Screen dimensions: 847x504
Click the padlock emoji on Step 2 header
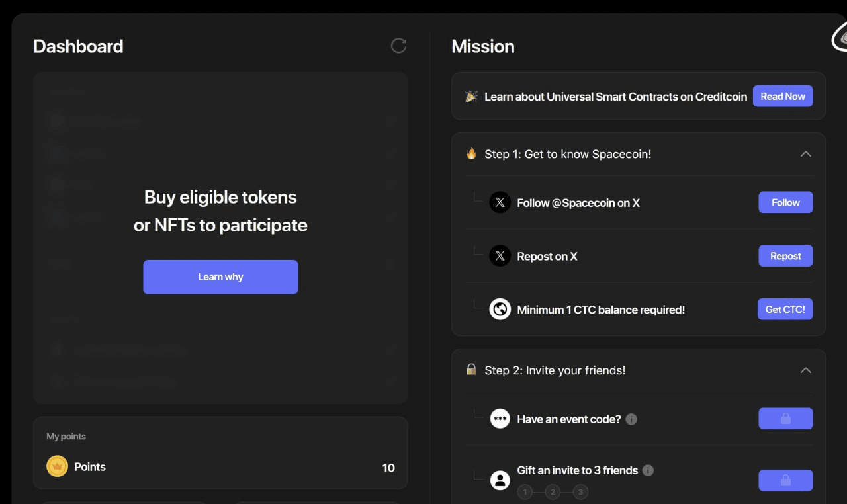(x=470, y=370)
